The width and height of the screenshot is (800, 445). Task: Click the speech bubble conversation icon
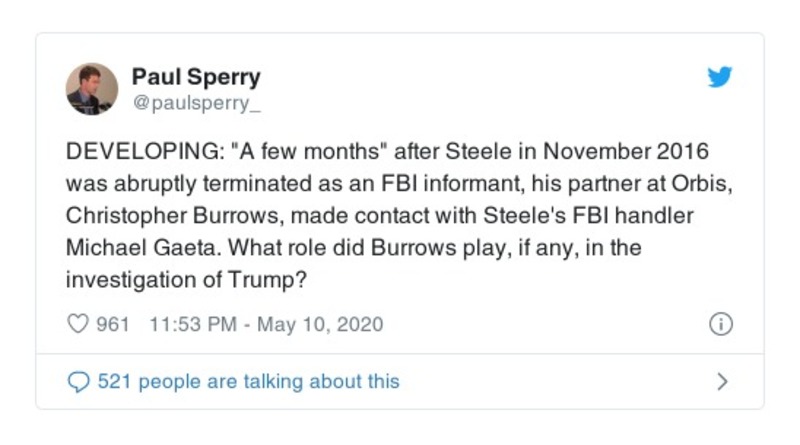[x=77, y=382]
